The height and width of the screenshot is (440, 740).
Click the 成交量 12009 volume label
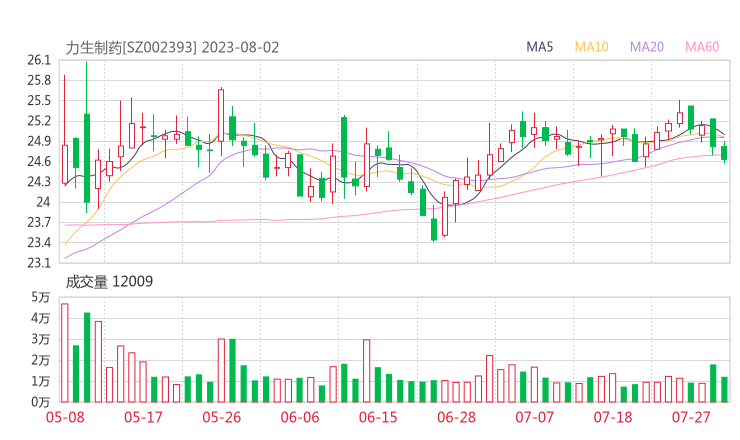[x=109, y=282]
